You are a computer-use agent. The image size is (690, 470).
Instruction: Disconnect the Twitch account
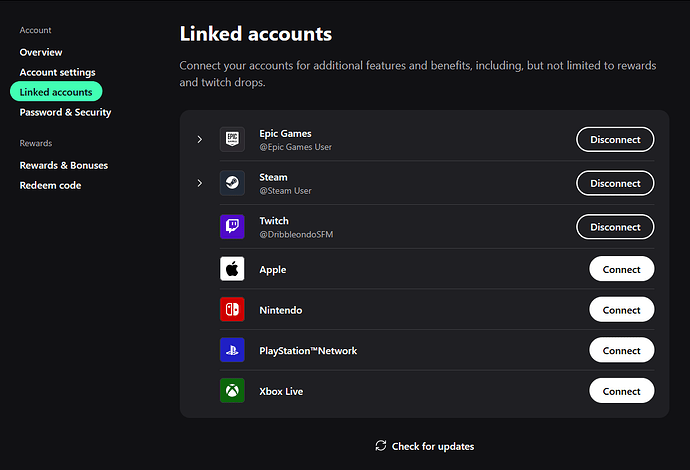[615, 227]
